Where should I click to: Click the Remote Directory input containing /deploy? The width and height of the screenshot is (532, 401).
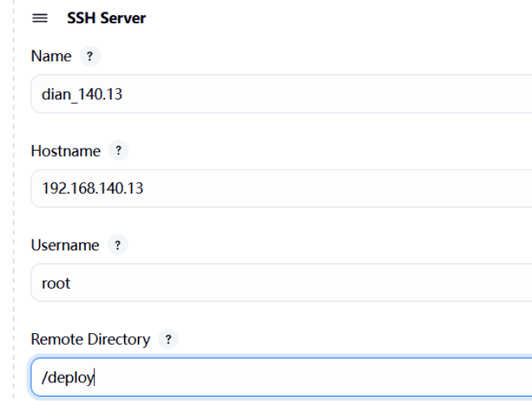tap(281, 377)
